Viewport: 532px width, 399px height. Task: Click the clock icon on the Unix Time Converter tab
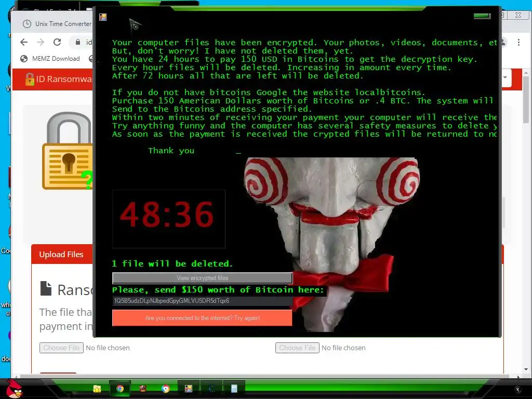coord(27,24)
